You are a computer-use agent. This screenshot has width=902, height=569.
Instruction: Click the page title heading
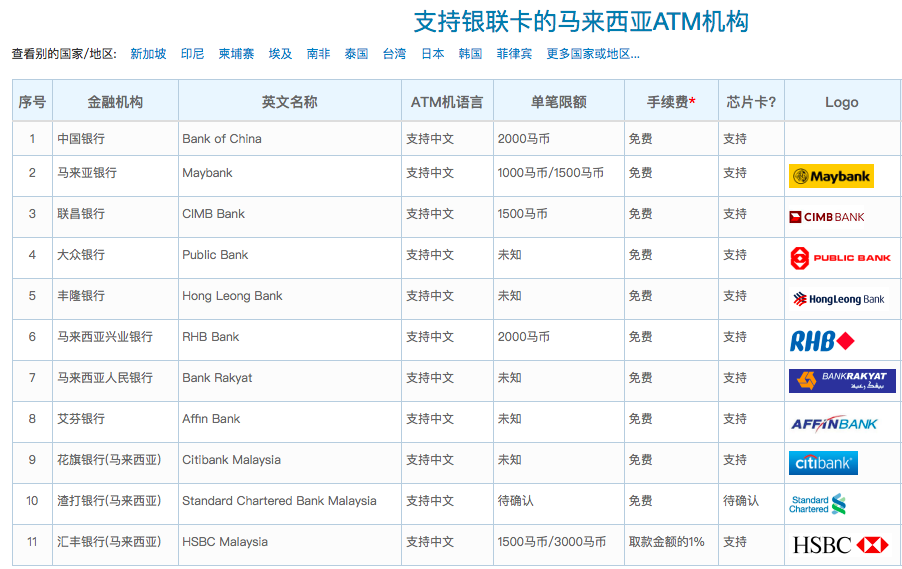[581, 21]
